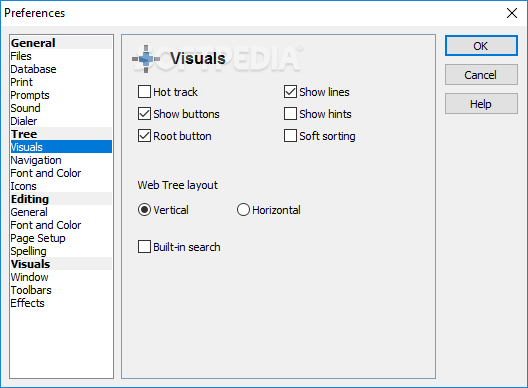Disable the Show lines checkbox
528x388 pixels.
point(290,92)
